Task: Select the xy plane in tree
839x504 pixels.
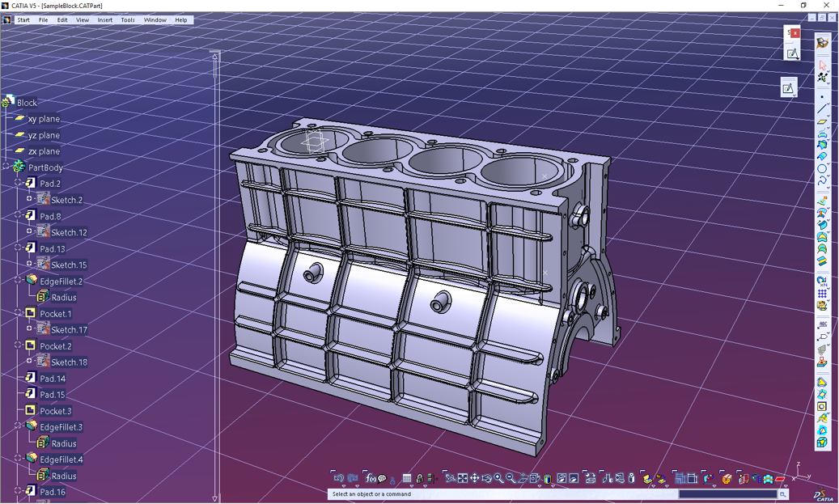Action: click(44, 119)
